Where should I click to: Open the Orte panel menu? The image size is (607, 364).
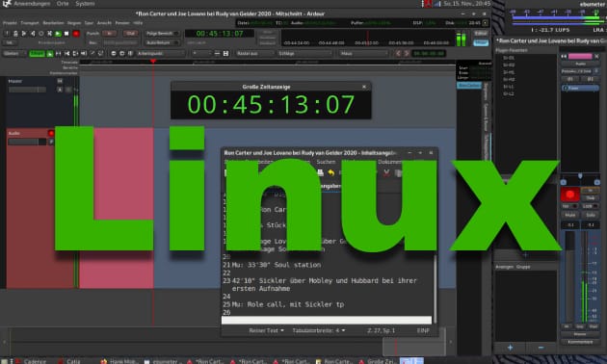63,4
